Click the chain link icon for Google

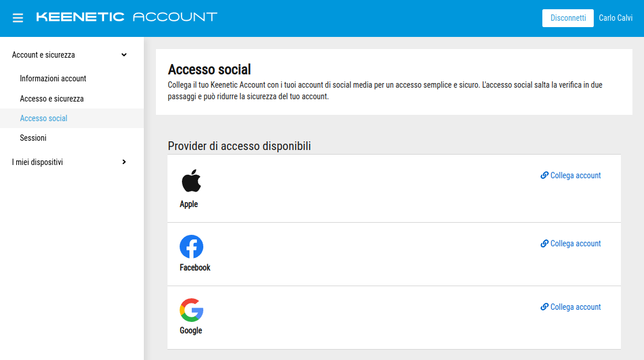coord(544,307)
